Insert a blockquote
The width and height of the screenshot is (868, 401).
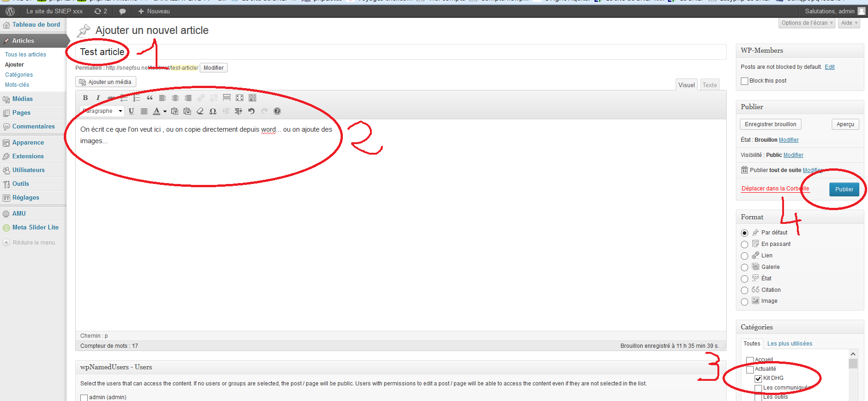click(x=150, y=98)
